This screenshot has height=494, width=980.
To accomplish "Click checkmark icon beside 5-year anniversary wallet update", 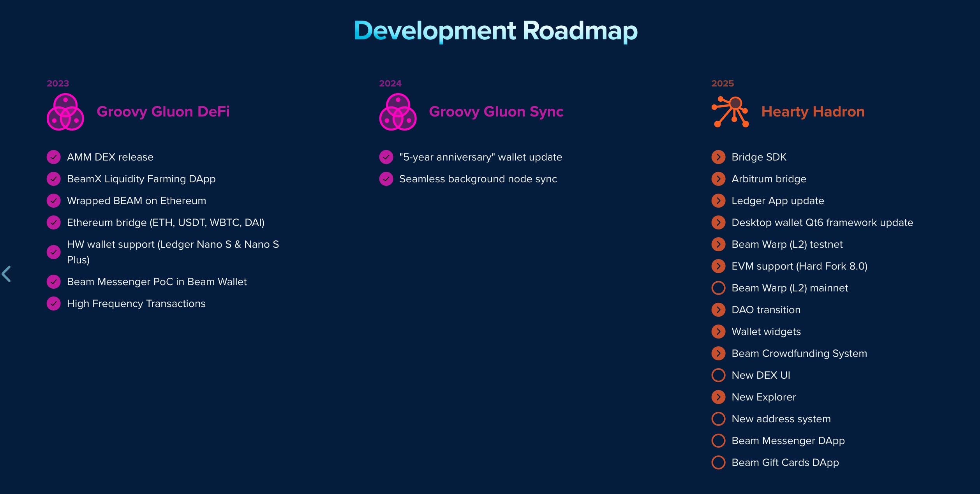I will pyautogui.click(x=386, y=157).
